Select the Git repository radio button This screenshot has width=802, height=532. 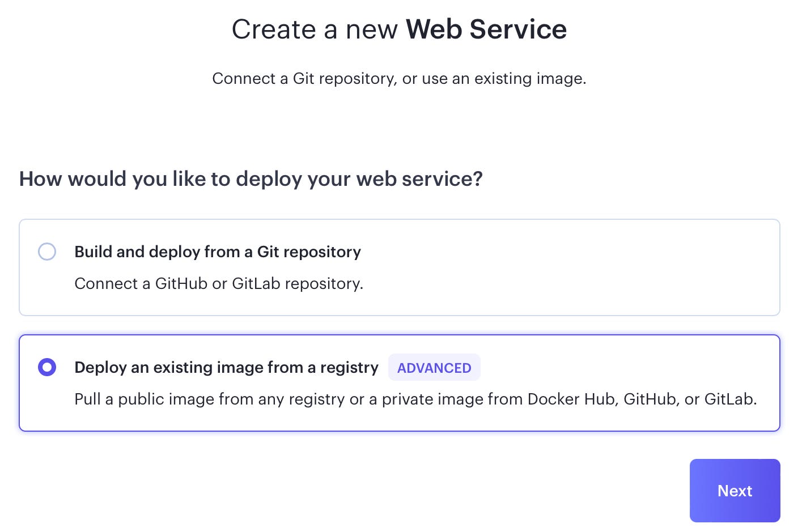pos(47,252)
